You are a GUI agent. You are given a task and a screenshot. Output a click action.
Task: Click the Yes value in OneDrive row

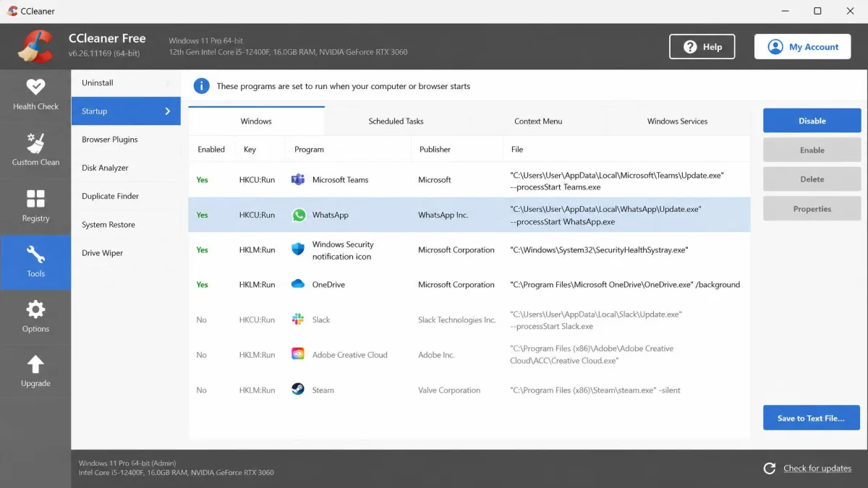coord(202,285)
